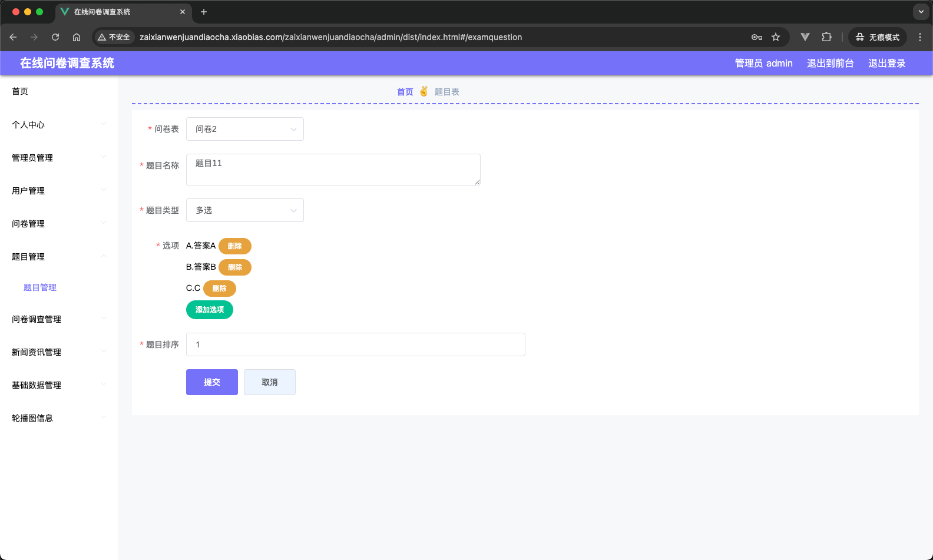Screen dimensions: 933x560
Task: Expand the 新闻资讯管理 sidebar menu
Action: pos(59,352)
